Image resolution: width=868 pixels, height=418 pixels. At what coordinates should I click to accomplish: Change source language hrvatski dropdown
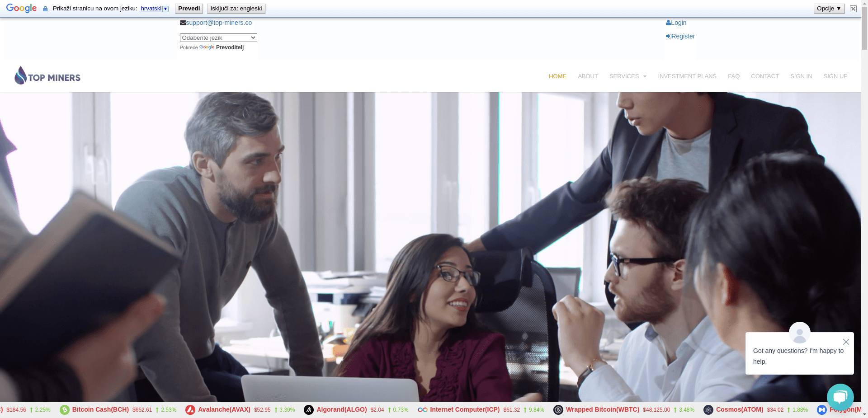tap(154, 9)
